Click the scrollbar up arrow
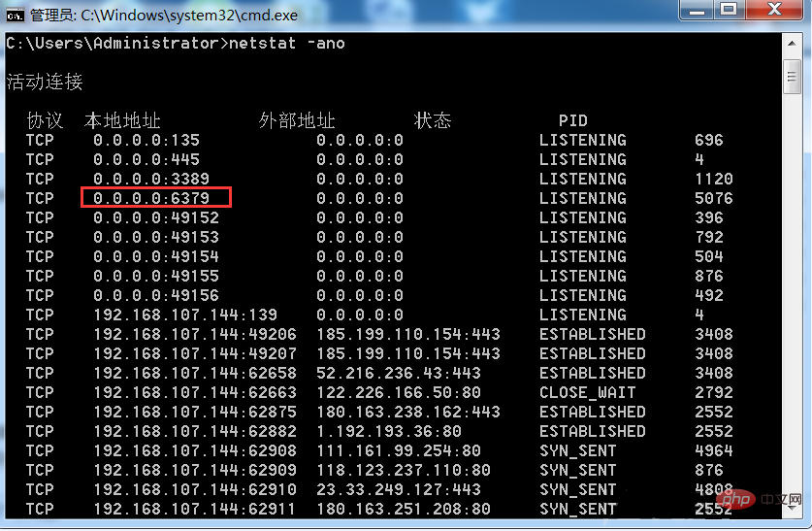 792,44
